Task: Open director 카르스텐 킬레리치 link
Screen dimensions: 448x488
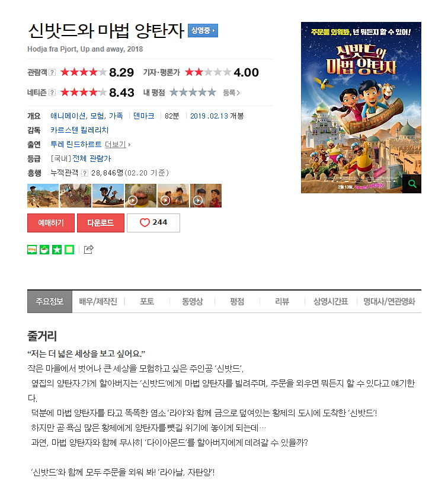Action: (79, 130)
